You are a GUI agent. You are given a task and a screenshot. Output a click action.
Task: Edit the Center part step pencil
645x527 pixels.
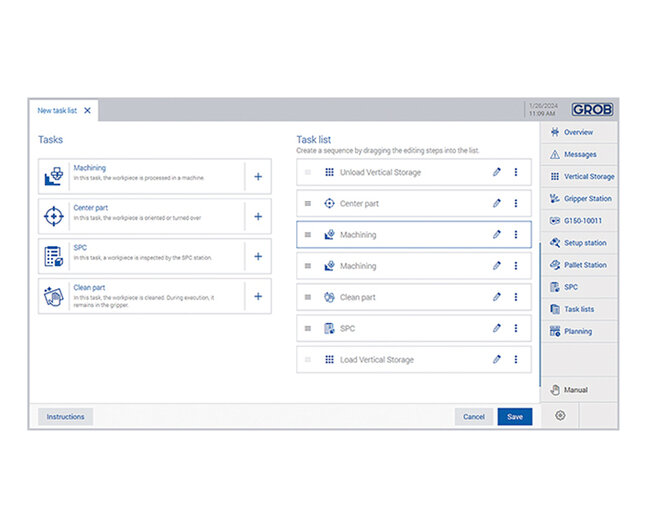click(x=497, y=203)
